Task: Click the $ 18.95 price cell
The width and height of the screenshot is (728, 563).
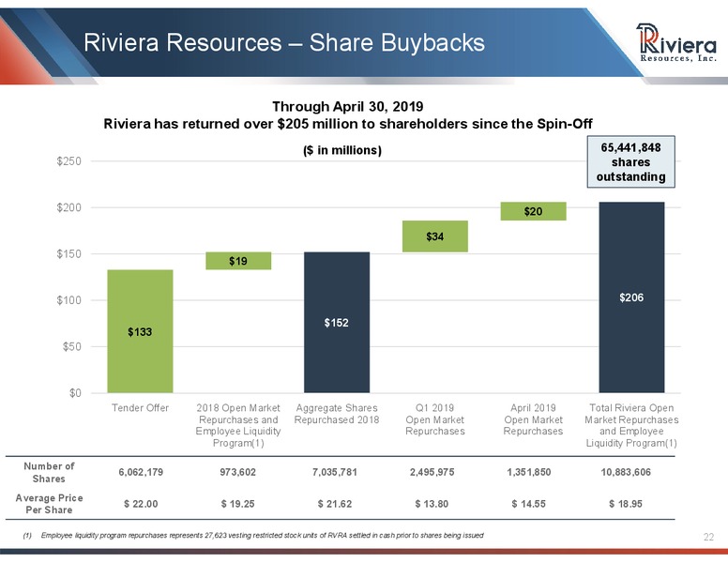Action: point(626,504)
